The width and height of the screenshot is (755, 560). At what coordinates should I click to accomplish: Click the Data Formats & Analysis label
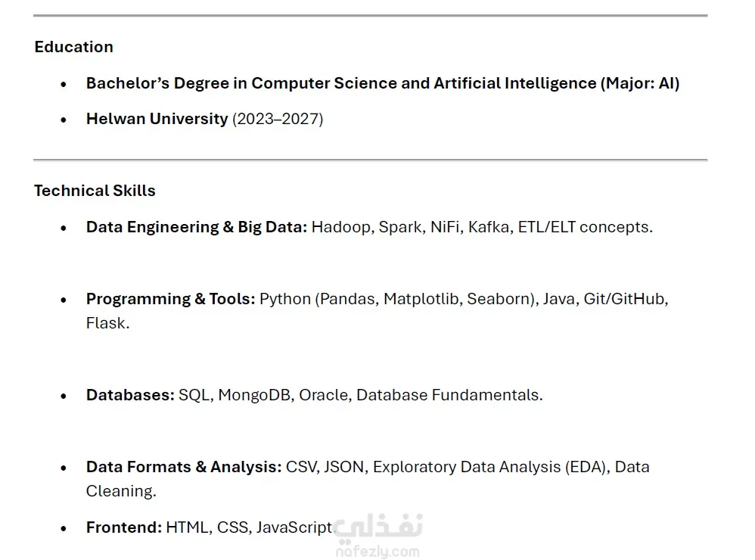pos(183,467)
